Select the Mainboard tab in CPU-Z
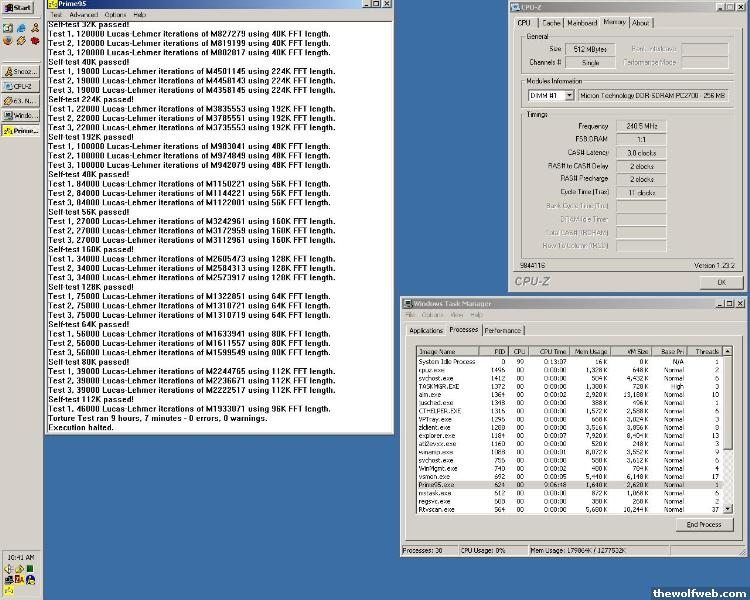This screenshot has width=750, height=600. pos(582,22)
